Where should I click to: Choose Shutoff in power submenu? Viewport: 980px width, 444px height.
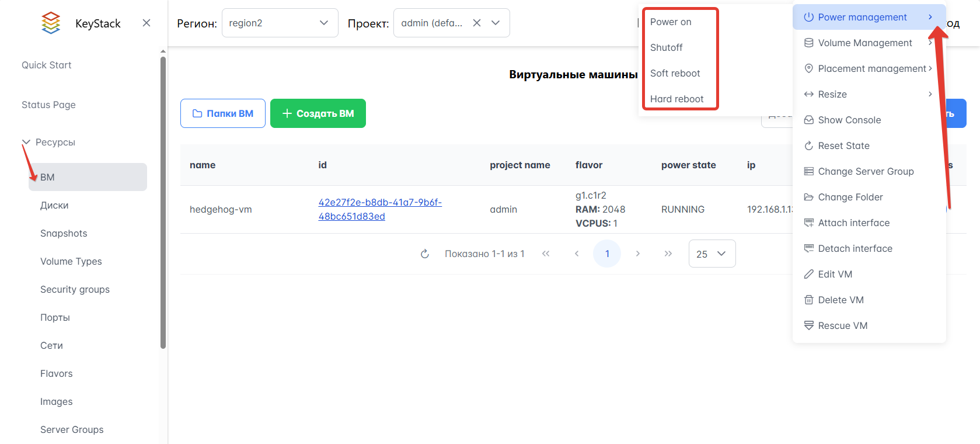pyautogui.click(x=666, y=47)
